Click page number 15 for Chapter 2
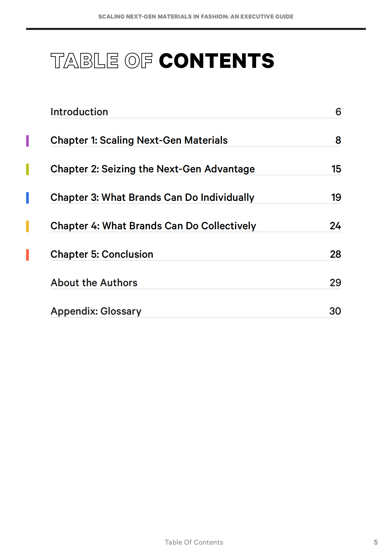This screenshot has width=392, height=555. point(336,169)
